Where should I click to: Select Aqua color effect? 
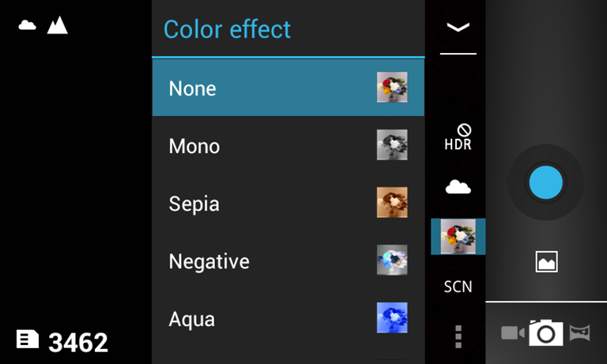[288, 319]
